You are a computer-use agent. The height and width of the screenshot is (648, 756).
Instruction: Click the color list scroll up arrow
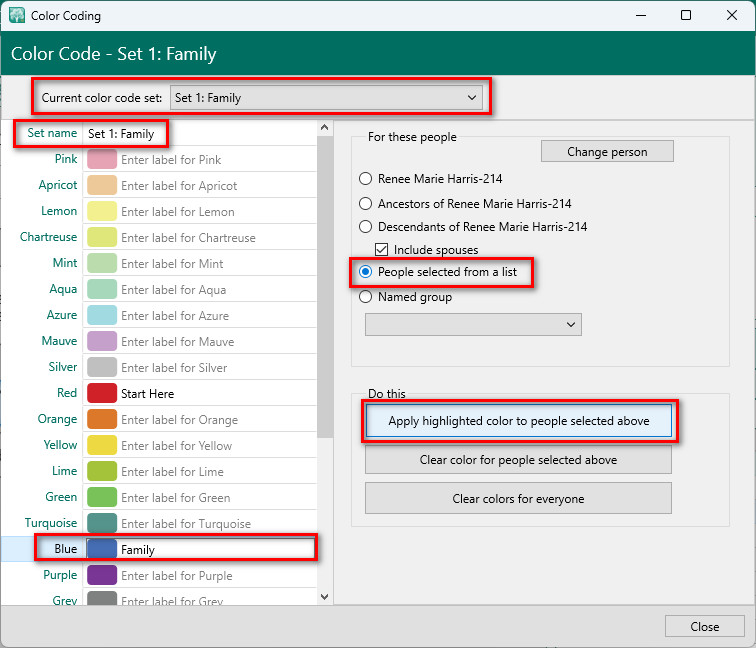pos(324,127)
